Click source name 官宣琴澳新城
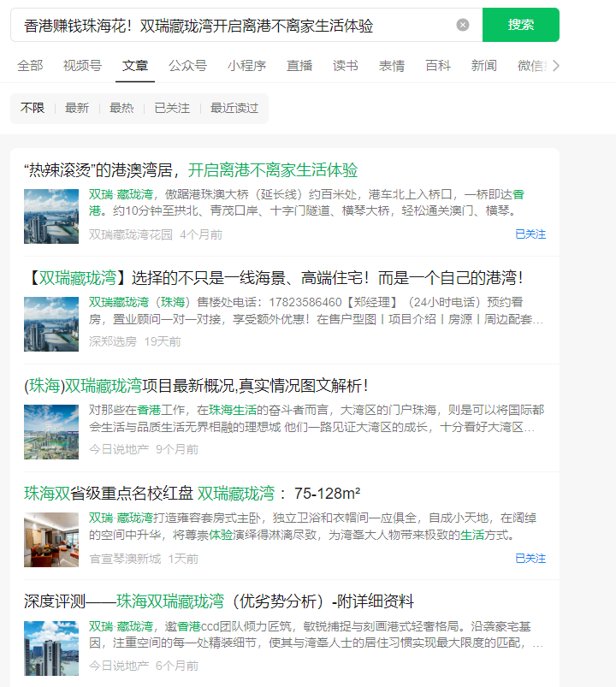The height and width of the screenshot is (687, 616). pyautogui.click(x=125, y=559)
